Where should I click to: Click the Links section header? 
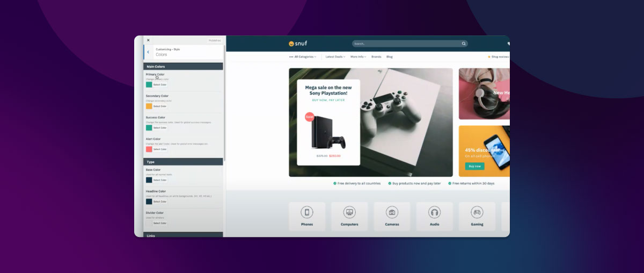183,235
